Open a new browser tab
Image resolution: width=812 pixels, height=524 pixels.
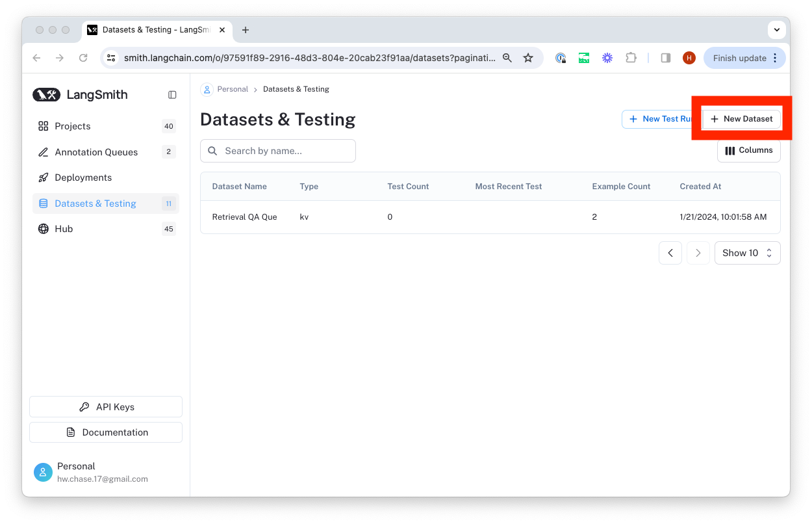(x=246, y=30)
